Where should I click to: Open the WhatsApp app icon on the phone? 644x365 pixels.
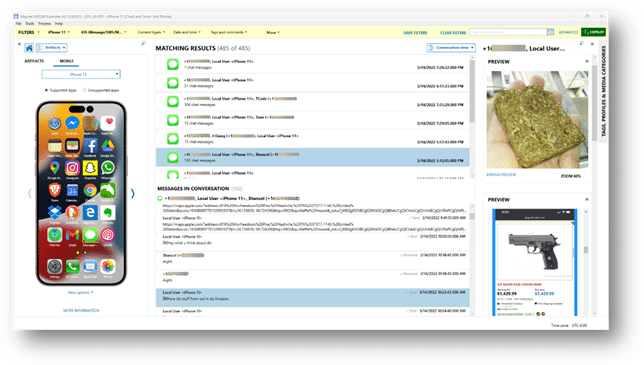tap(108, 168)
